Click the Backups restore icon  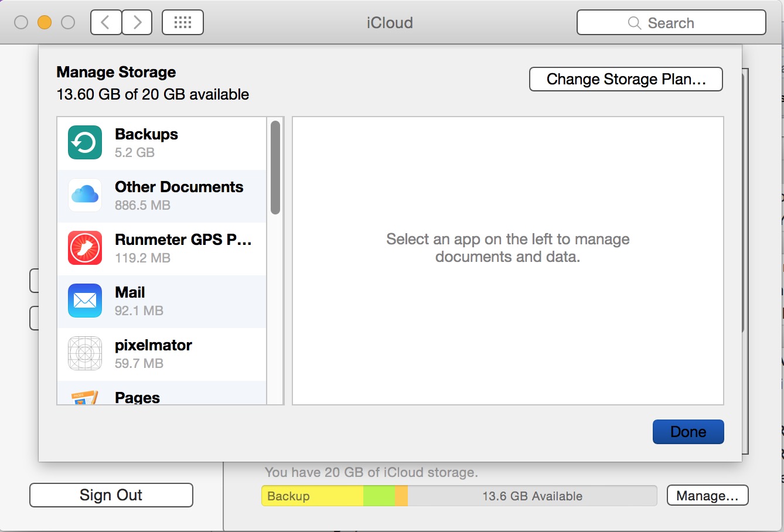(x=85, y=142)
